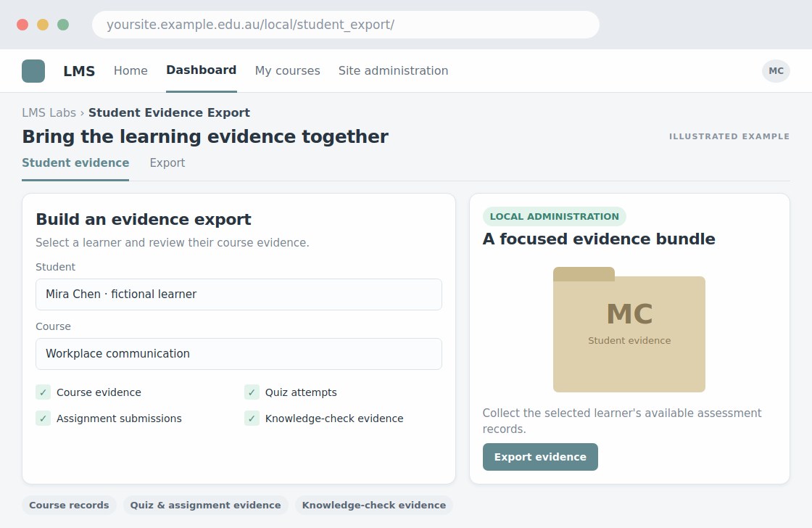This screenshot has width=812, height=528.
Task: Click the "A focused evidence bundle" heading
Action: pyautogui.click(x=599, y=239)
